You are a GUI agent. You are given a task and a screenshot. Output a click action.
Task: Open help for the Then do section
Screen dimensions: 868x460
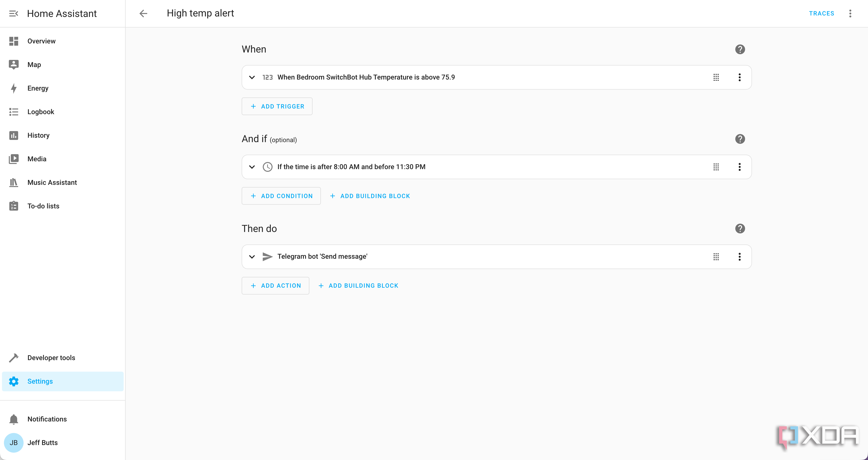(x=740, y=229)
